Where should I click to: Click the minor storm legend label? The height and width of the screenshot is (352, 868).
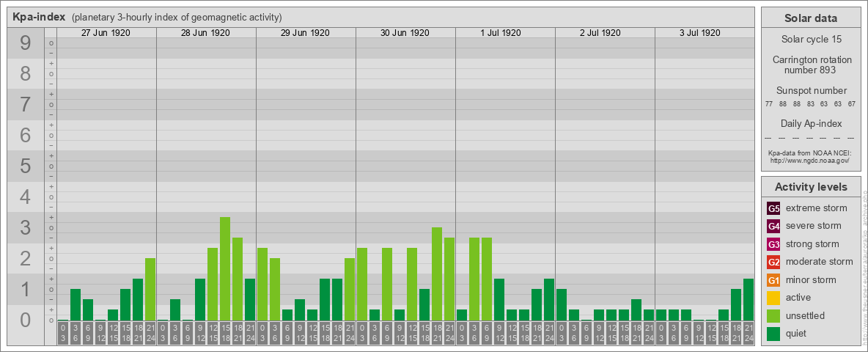(x=811, y=279)
